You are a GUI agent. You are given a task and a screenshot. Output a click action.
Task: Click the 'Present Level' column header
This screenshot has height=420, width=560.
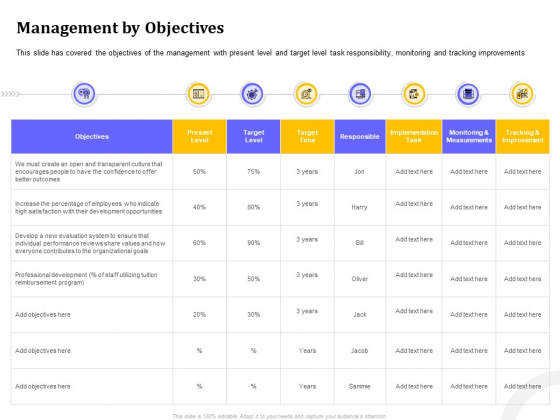[x=200, y=136]
